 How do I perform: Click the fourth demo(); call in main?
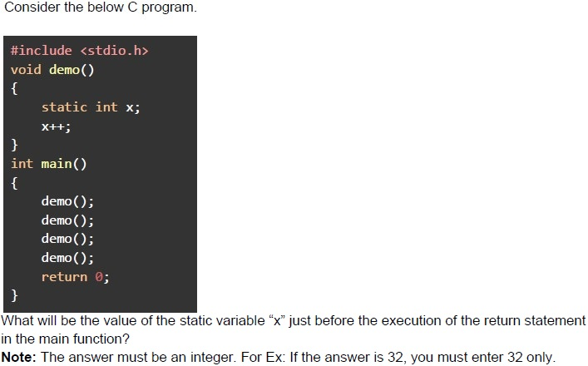[67, 258]
